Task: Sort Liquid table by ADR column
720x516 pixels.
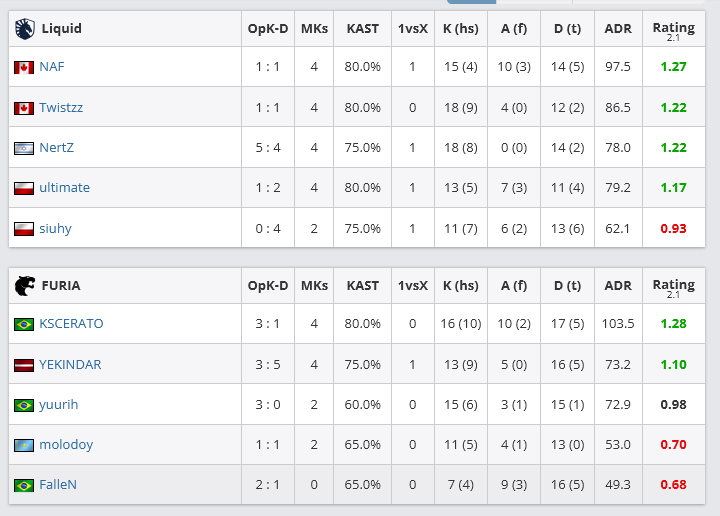Action: 618,29
